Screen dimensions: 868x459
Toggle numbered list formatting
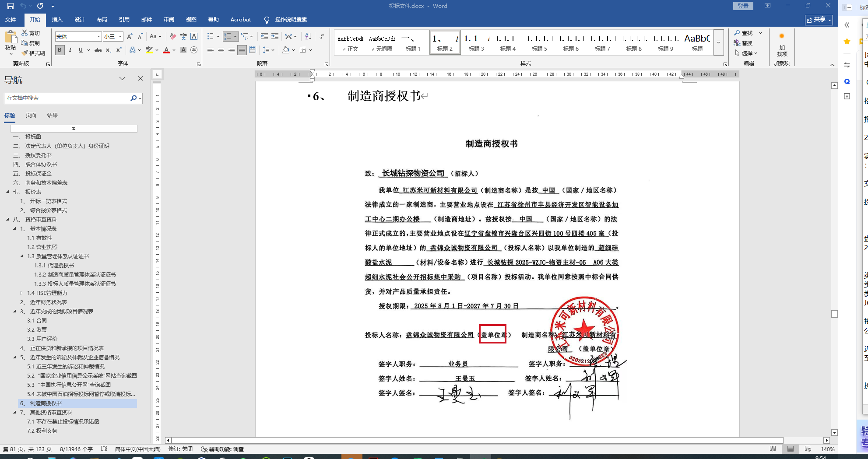click(228, 36)
